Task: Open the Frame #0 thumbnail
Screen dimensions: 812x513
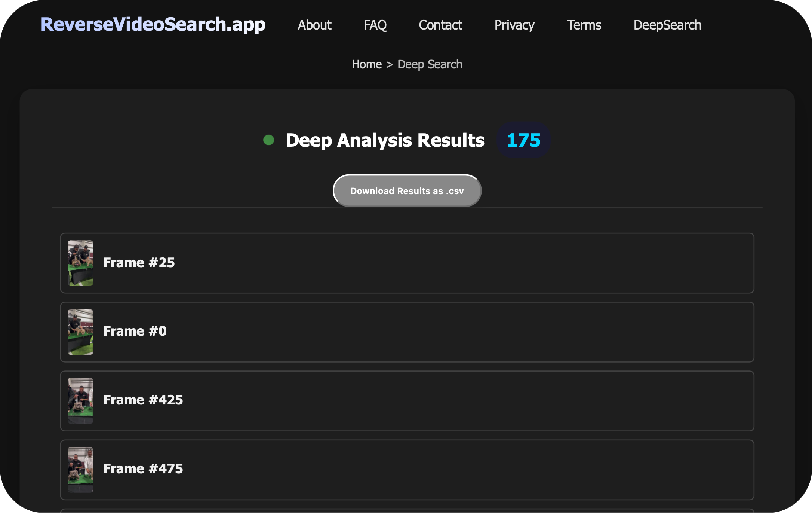Action: tap(80, 332)
